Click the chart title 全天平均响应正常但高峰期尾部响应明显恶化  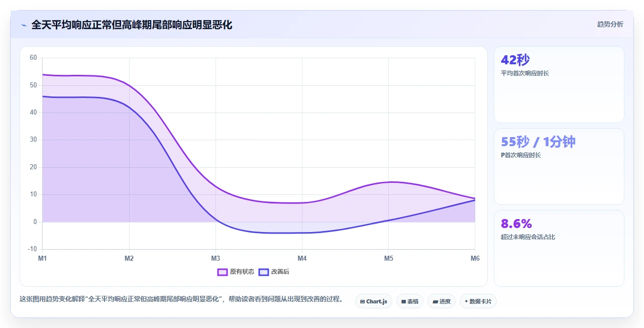(x=132, y=25)
